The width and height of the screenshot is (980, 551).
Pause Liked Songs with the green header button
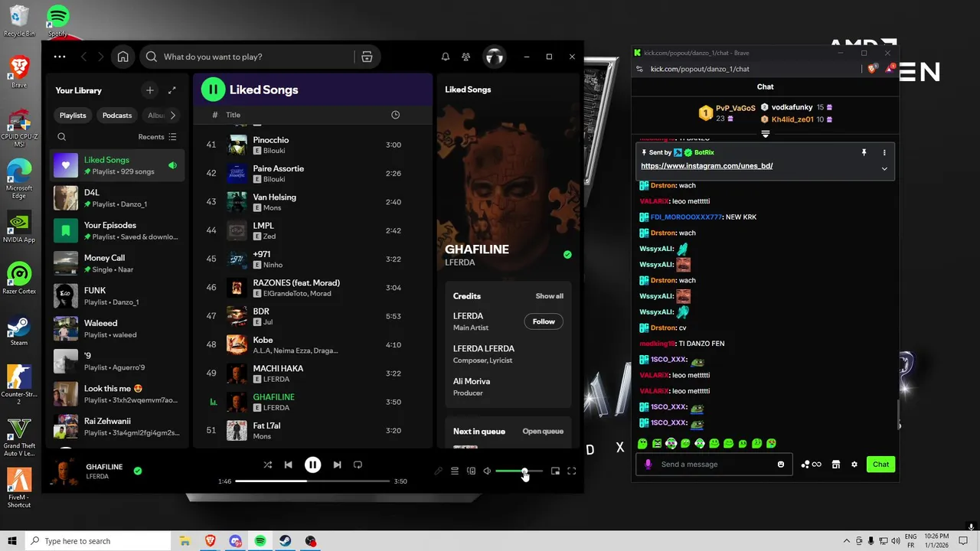coord(213,90)
